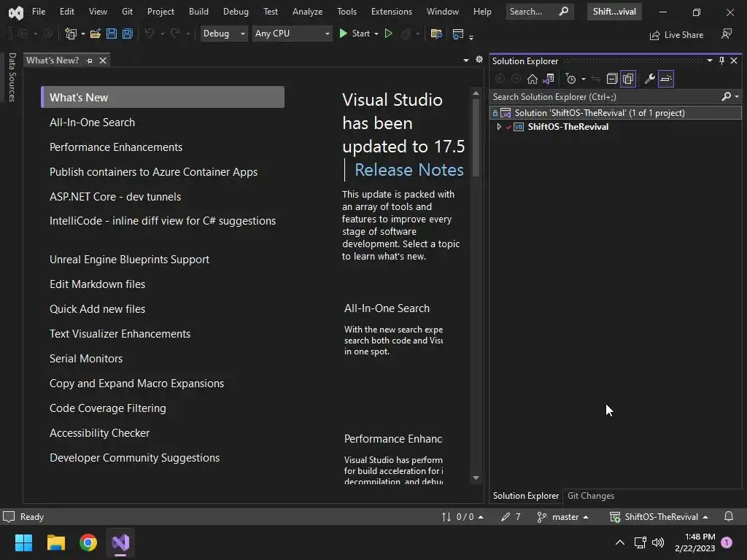Toggle Show All Files in Solution Explorer
This screenshot has height=560, width=747.
click(x=628, y=79)
